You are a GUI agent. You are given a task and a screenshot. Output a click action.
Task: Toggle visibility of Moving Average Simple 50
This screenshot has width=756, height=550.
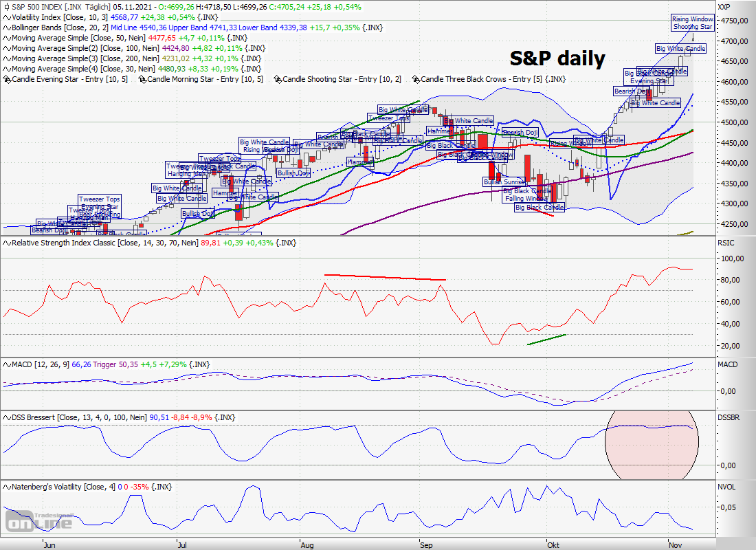(5, 38)
